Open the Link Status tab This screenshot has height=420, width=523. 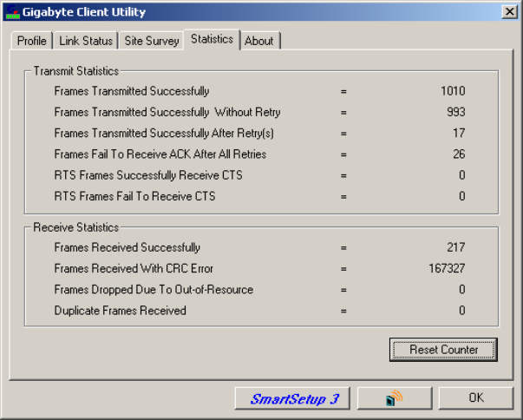coord(86,41)
